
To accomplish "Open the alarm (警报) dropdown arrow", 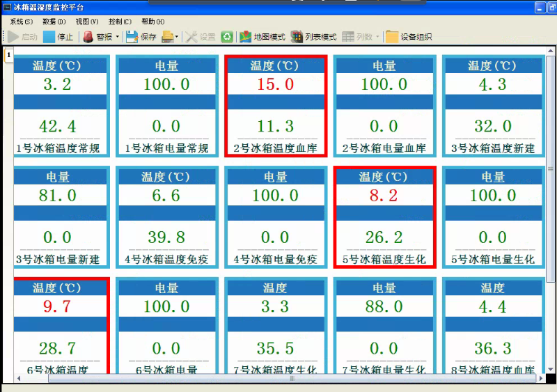I will pyautogui.click(x=118, y=37).
